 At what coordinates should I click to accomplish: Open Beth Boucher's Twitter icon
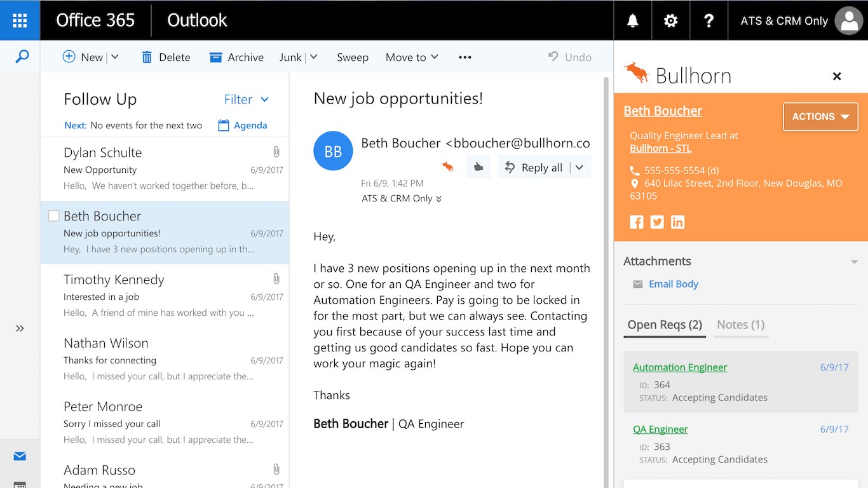[657, 222]
